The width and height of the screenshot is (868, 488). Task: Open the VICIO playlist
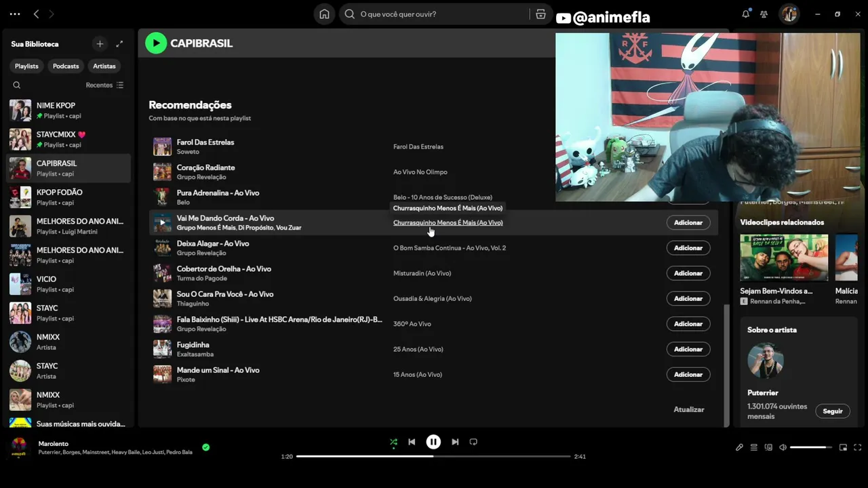click(68, 284)
